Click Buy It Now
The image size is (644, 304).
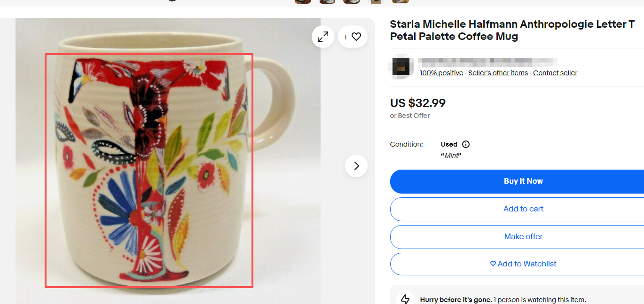click(x=523, y=181)
